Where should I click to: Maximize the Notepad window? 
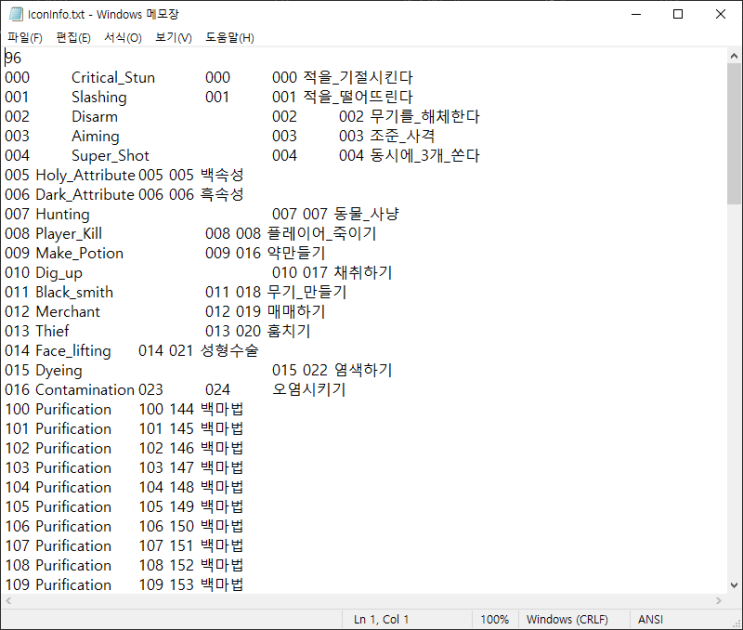pyautogui.click(x=678, y=14)
